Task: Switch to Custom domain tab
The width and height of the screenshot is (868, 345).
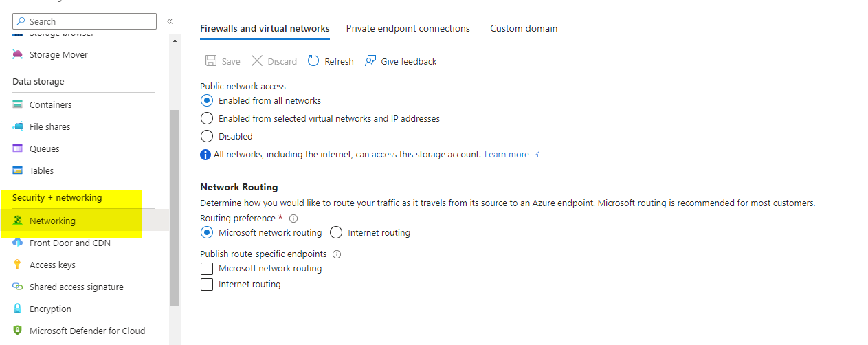Action: coord(524,28)
